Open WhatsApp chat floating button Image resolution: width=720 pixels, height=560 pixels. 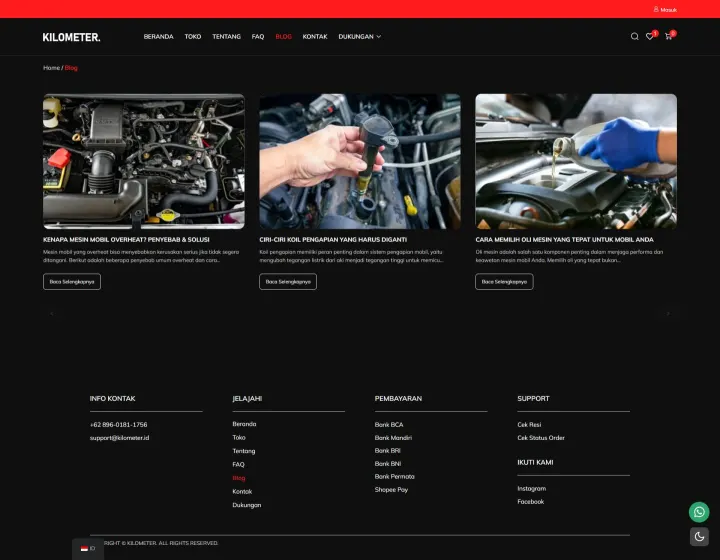pos(699,512)
